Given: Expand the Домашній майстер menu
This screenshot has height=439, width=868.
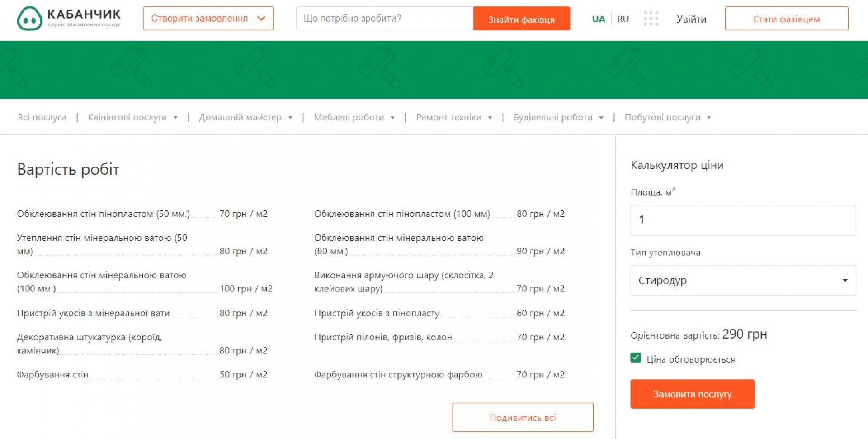Looking at the screenshot, I should (x=245, y=118).
